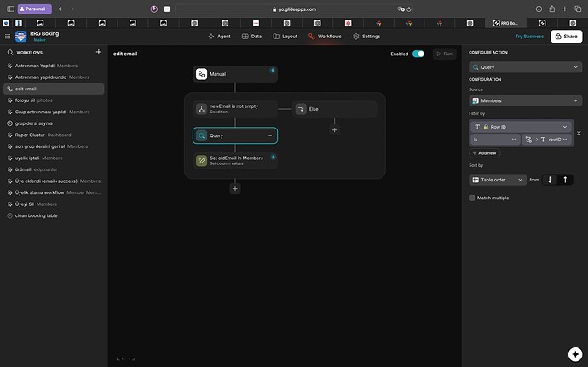Click the Run workflow button
The height and width of the screenshot is (367, 588).
(x=444, y=54)
